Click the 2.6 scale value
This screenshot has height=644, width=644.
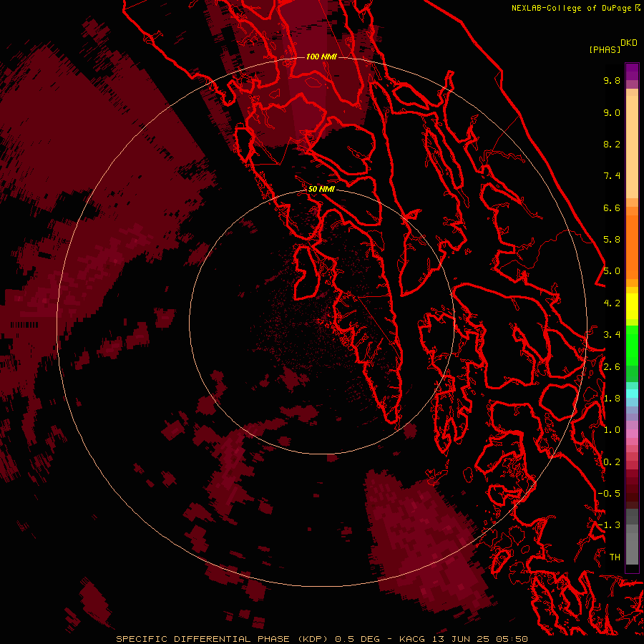point(612,367)
